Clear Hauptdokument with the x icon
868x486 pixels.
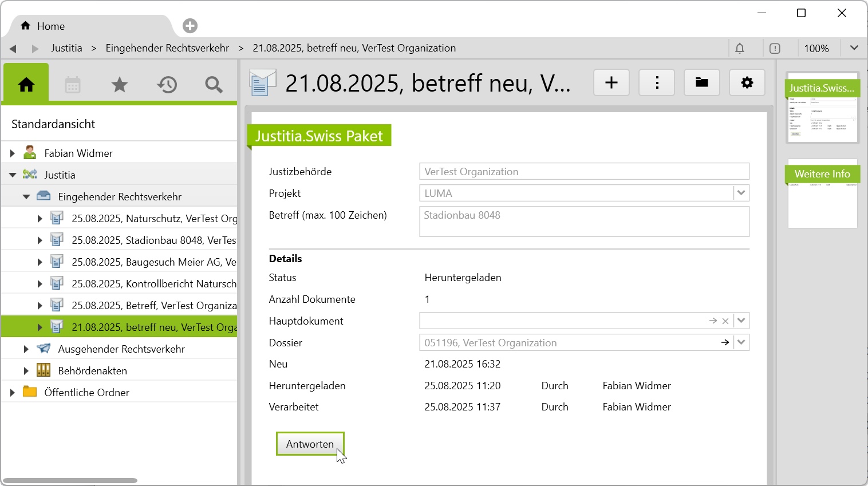[725, 321]
